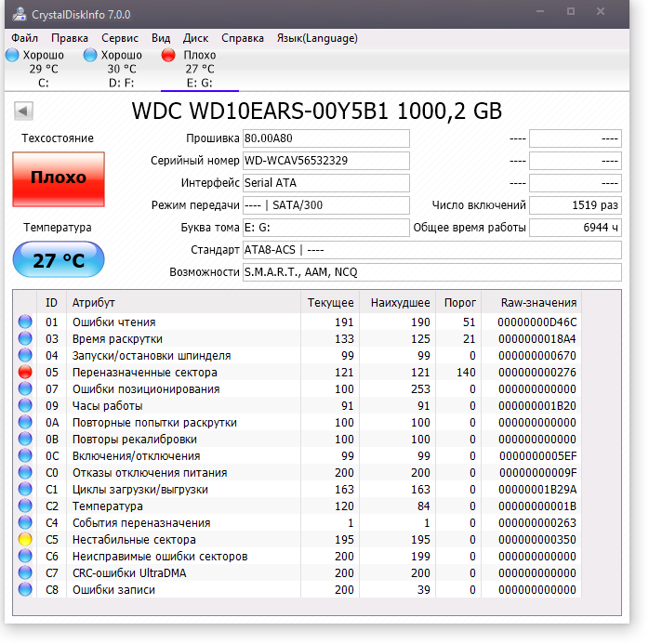Click the Режим передачи field SATA/300
The width and height of the screenshot is (649, 644).
point(326,205)
